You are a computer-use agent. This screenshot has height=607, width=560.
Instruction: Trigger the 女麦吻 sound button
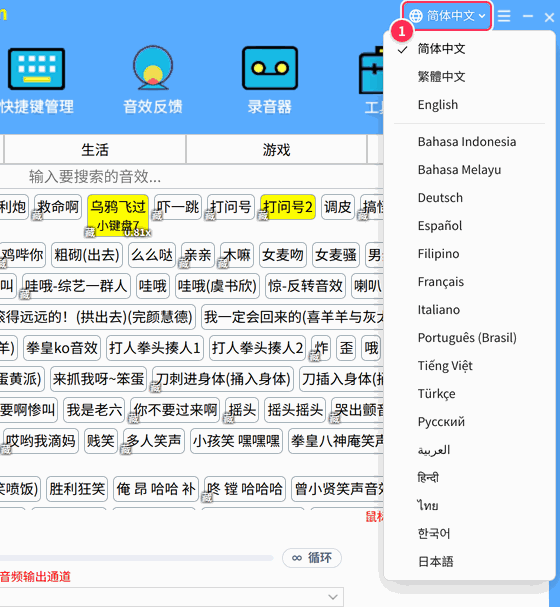pyautogui.click(x=283, y=255)
